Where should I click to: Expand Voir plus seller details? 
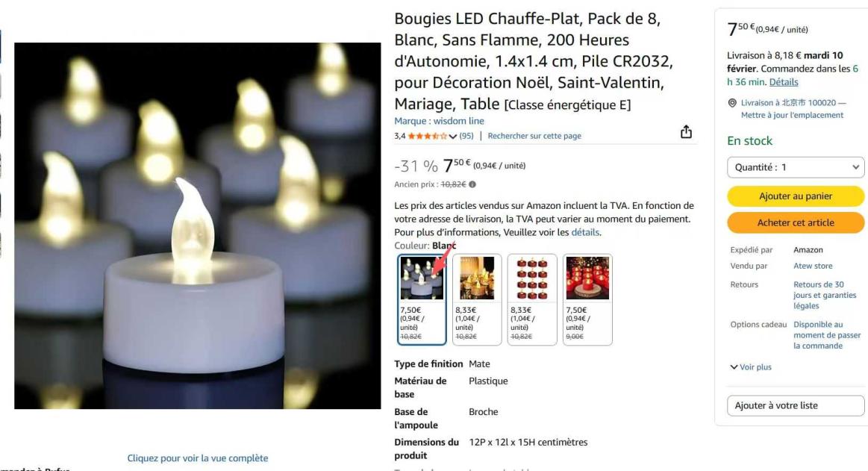pos(751,367)
